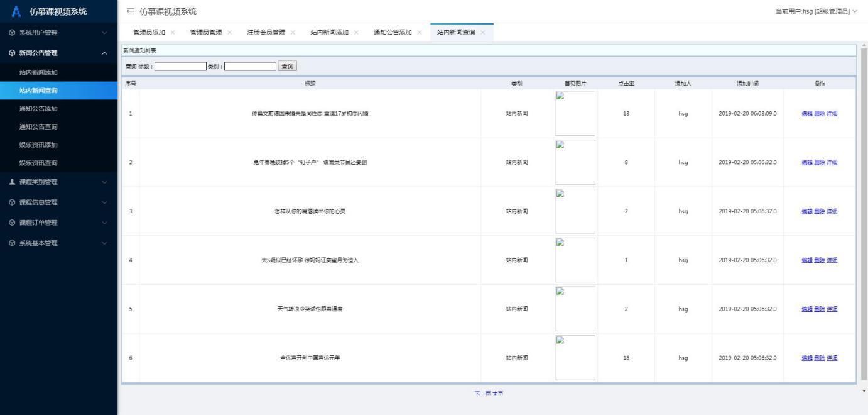Focus the 标题 search input field
The height and width of the screenshot is (415, 868).
(x=181, y=66)
